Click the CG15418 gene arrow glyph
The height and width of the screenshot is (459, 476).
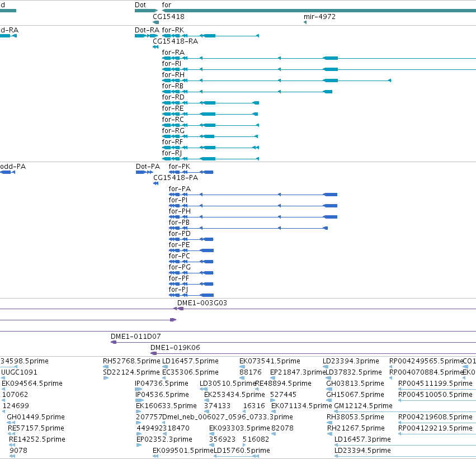pyautogui.click(x=155, y=22)
